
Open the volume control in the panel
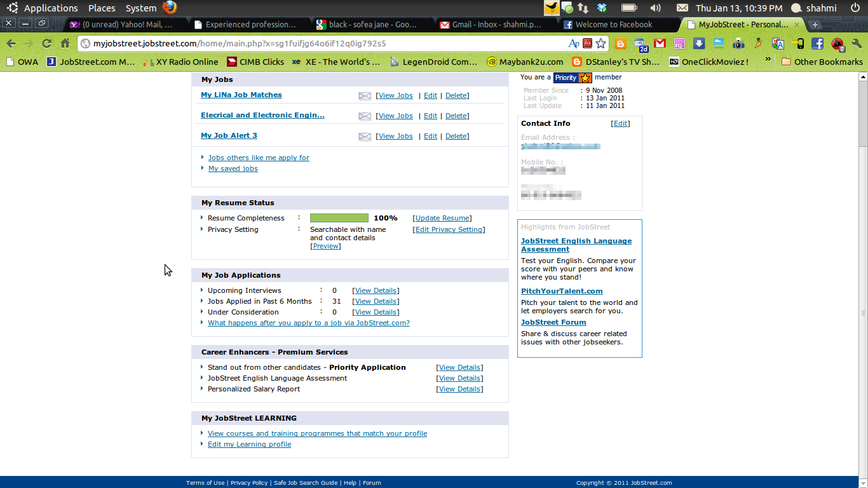click(656, 8)
